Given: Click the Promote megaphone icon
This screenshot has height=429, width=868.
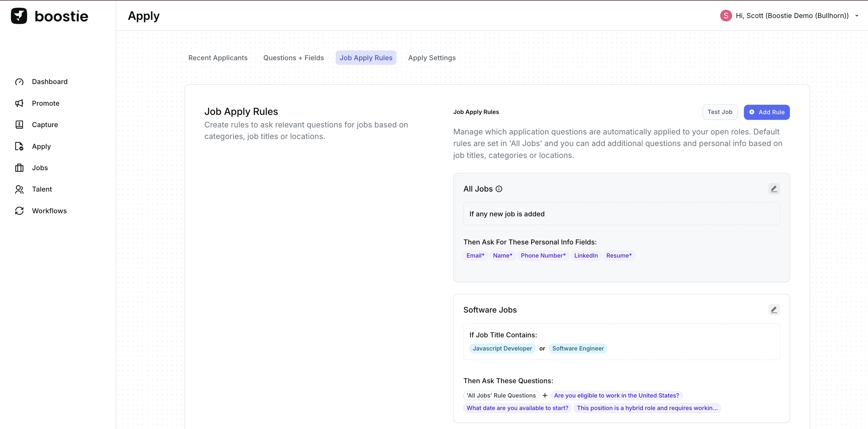Looking at the screenshot, I should tap(19, 103).
